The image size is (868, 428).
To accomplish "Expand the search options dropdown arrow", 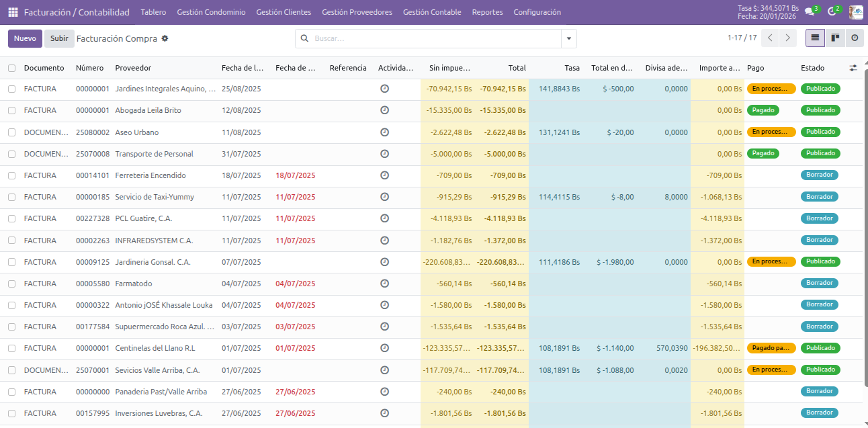I will [569, 39].
